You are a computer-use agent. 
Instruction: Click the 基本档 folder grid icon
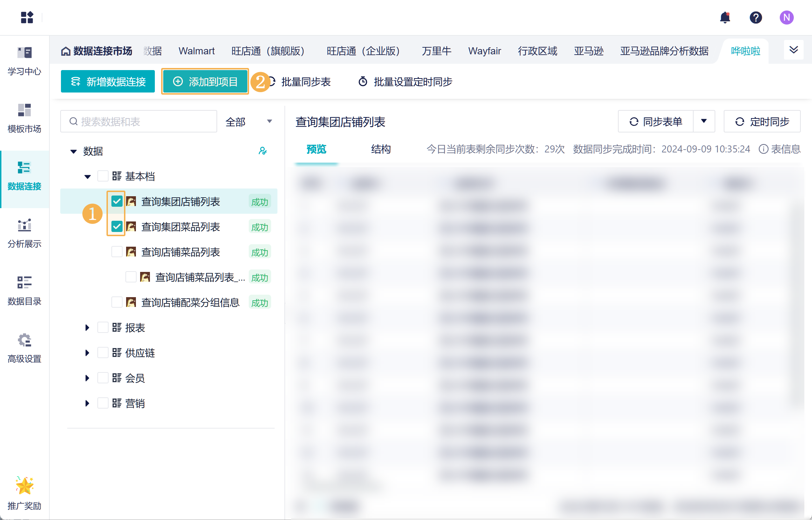point(117,176)
